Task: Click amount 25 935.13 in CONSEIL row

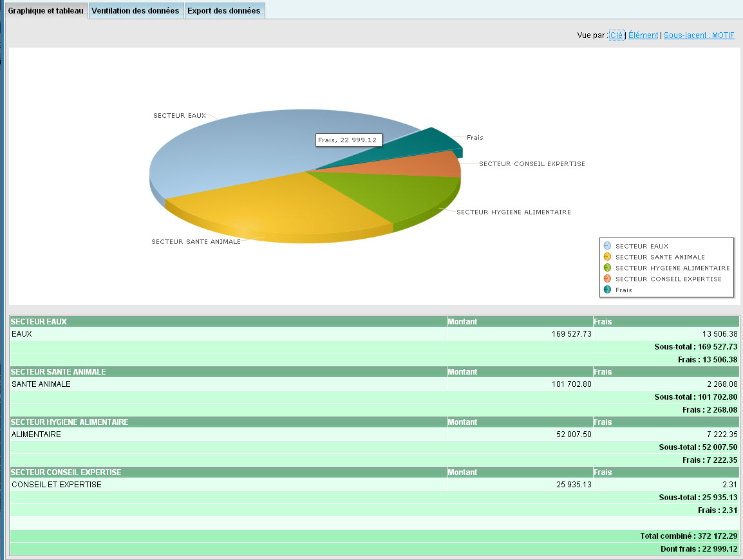Action: 574,485
